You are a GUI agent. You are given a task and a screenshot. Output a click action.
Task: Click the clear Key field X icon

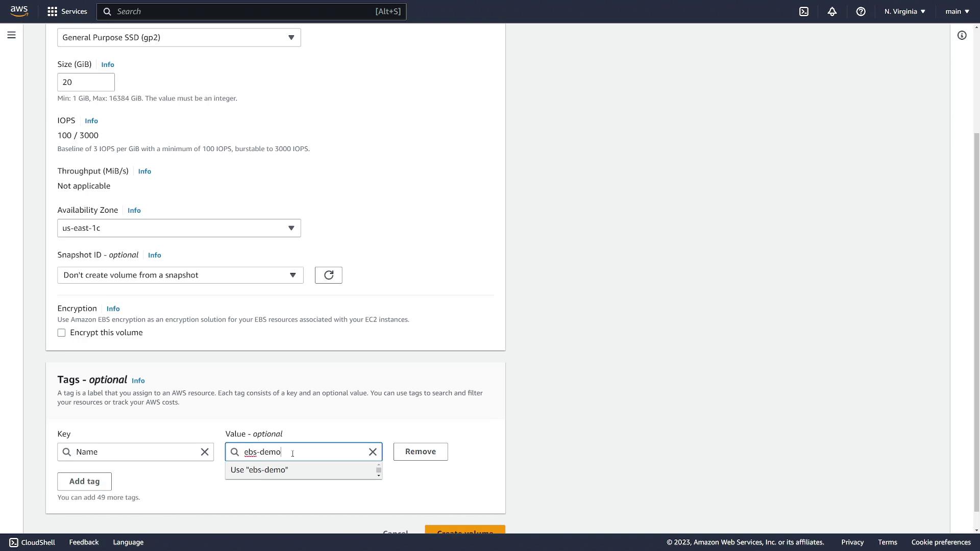204,452
